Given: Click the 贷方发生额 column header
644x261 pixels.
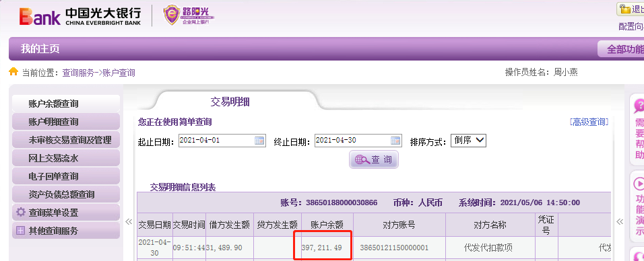Looking at the screenshot, I should 278,225.
